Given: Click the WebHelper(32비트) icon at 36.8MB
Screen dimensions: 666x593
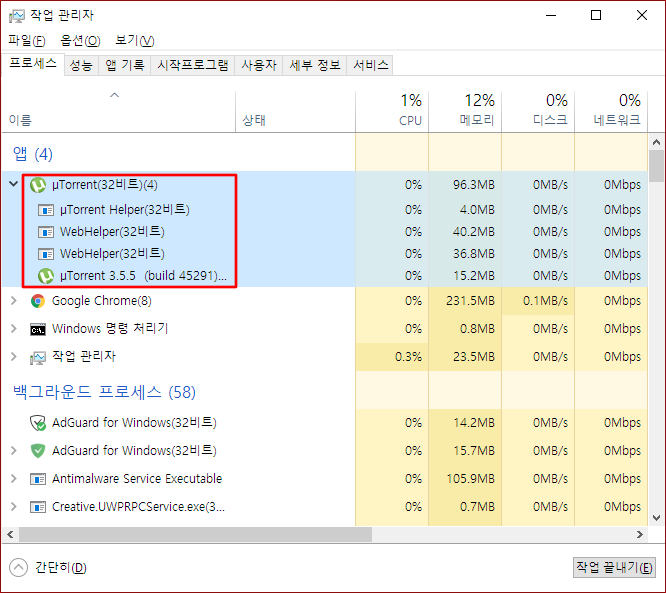Looking at the screenshot, I should pyautogui.click(x=46, y=254).
